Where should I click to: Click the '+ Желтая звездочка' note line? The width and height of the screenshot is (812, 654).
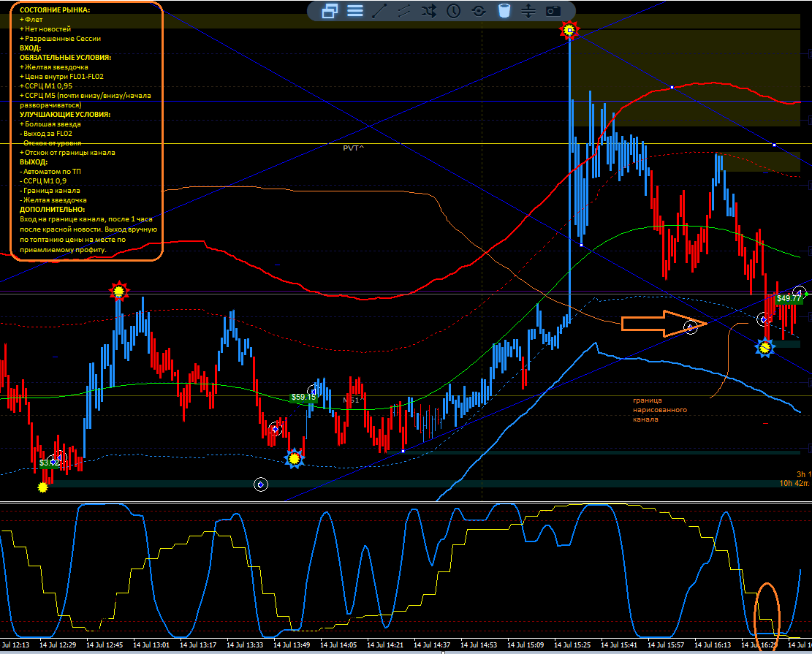tap(54, 66)
